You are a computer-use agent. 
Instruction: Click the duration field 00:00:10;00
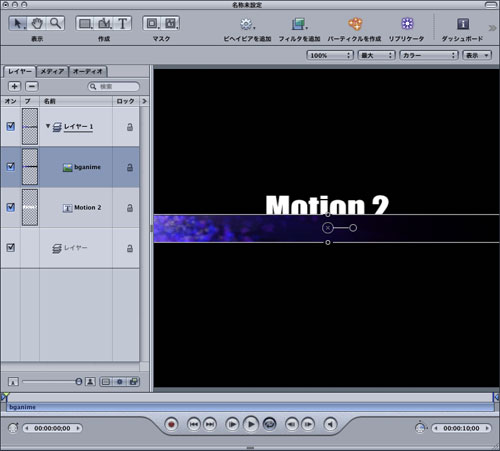[x=461, y=428]
